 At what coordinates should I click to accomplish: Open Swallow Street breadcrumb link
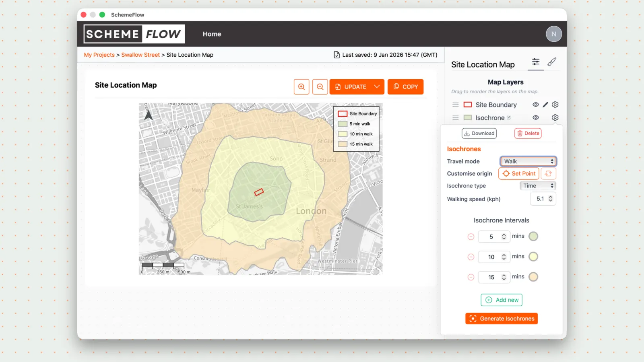coord(140,55)
